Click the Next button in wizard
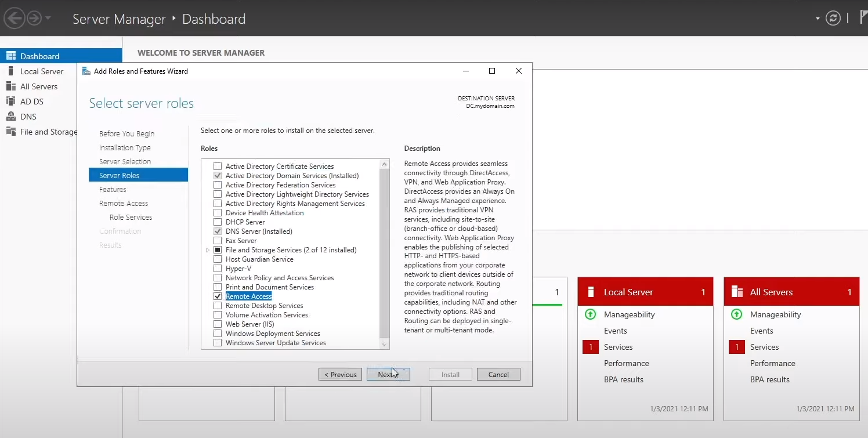Image resolution: width=868 pixels, height=438 pixels. point(388,374)
